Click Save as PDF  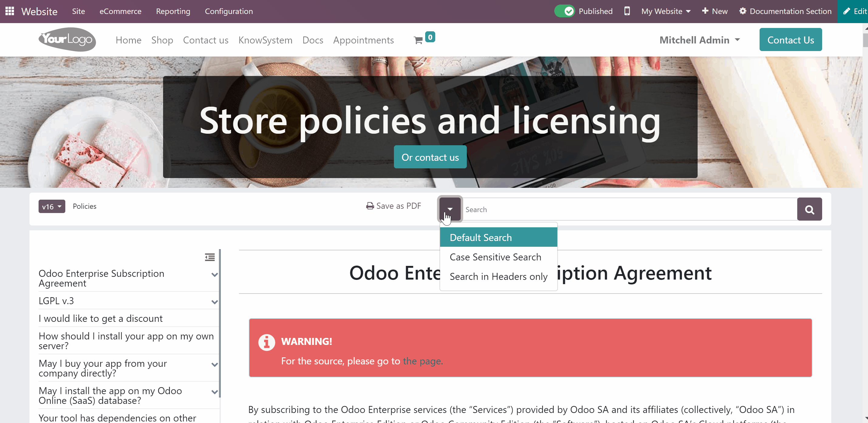tap(394, 206)
